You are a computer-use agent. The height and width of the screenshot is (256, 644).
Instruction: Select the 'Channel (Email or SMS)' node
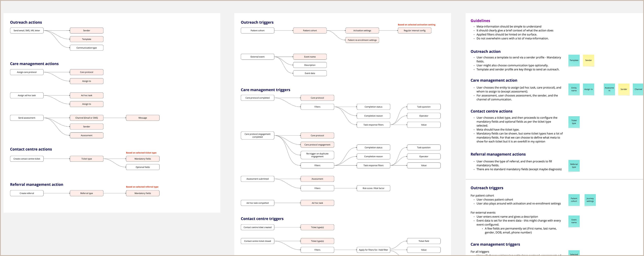87,118
